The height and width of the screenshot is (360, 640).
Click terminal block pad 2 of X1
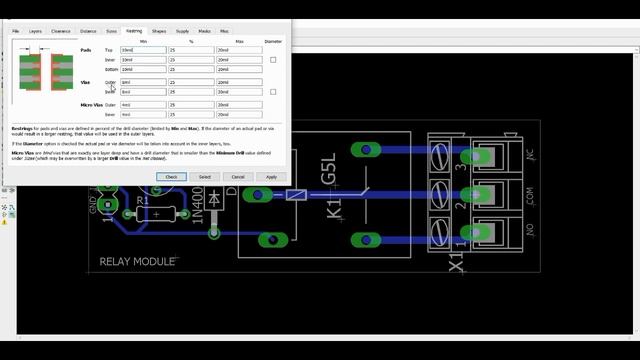[476, 195]
